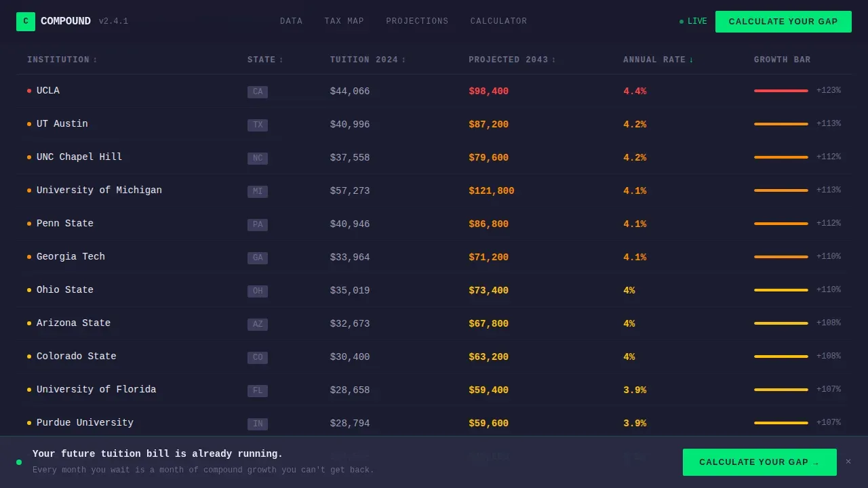
Task: Sort by State column arrow
Action: (281, 60)
